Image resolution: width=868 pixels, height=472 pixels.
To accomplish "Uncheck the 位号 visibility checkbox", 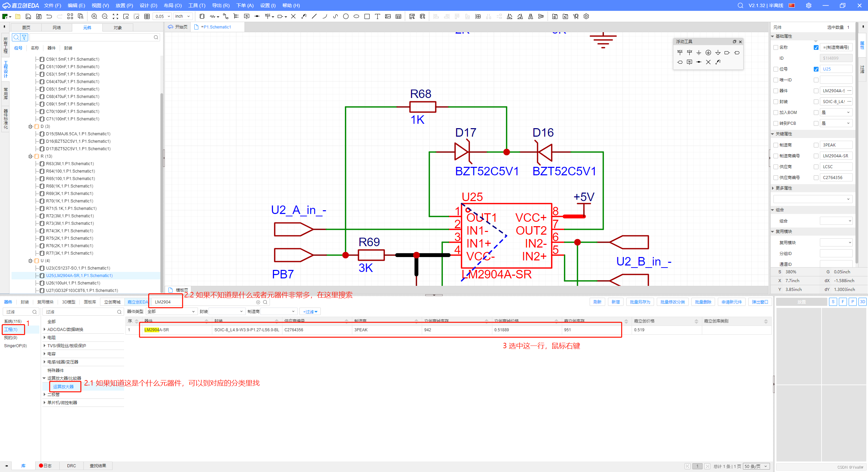I will (816, 69).
